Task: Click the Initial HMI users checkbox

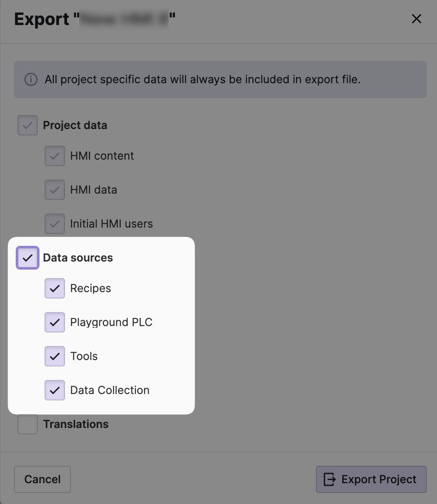Action: tap(55, 224)
